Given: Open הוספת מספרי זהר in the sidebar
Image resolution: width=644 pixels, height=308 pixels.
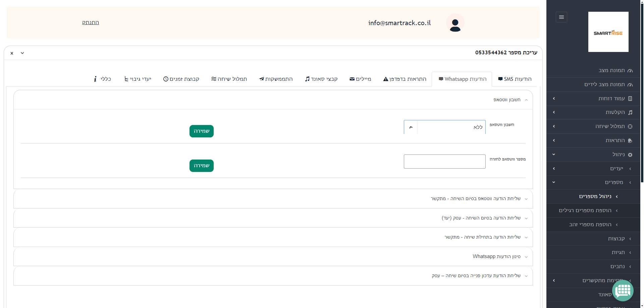Looking at the screenshot, I should tap(593, 225).
